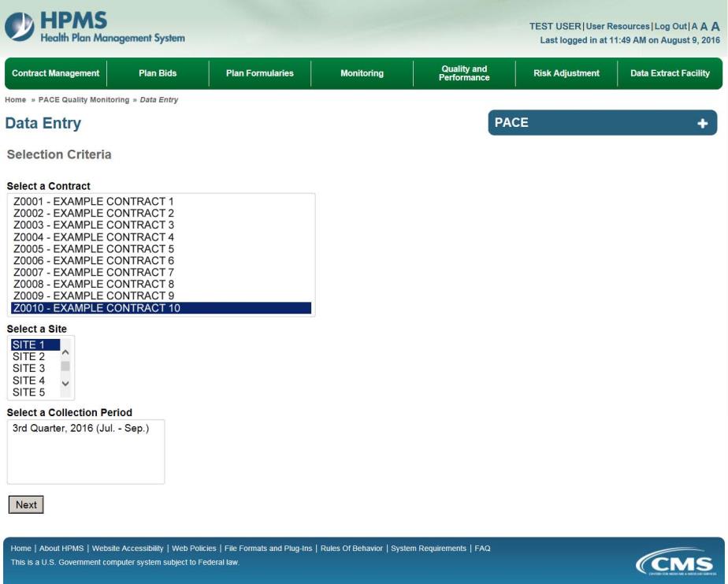
Task: Select smallest font size A
Action: click(695, 27)
